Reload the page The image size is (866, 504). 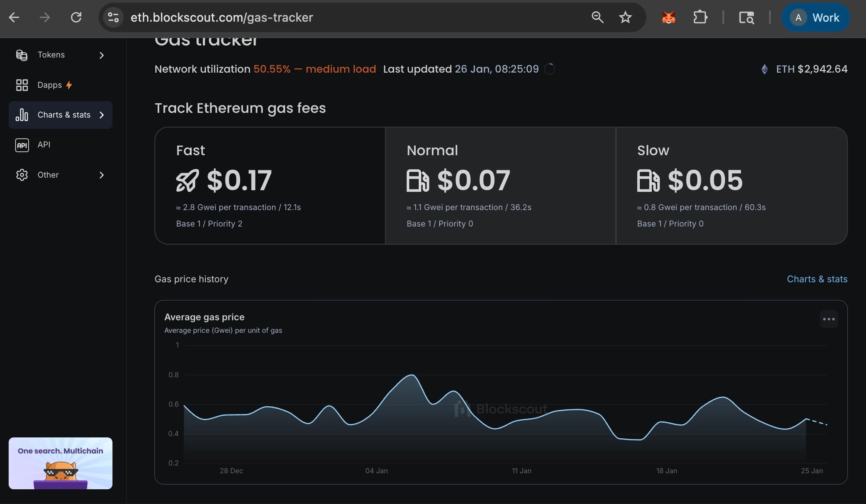(76, 17)
